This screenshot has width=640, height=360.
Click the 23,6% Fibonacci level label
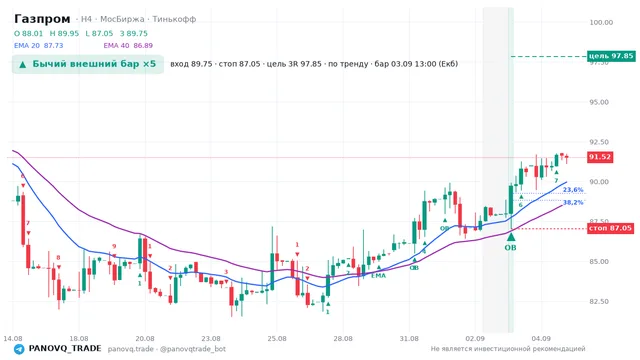[573, 190]
